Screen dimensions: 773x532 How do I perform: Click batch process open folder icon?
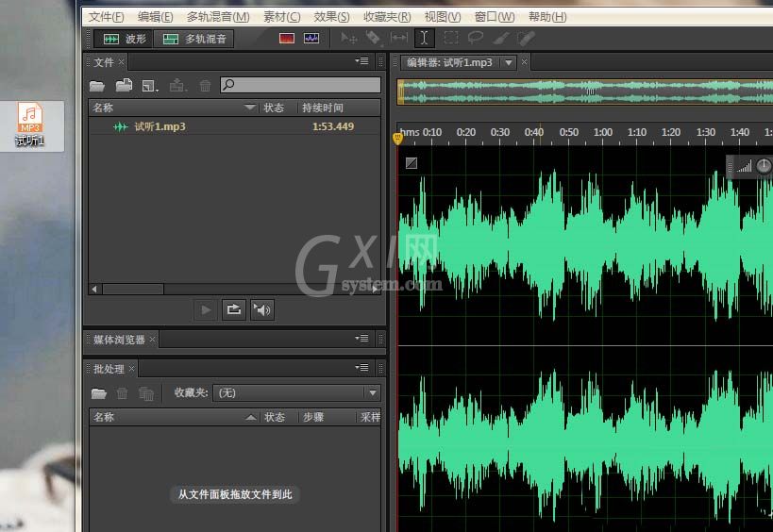tap(99, 393)
